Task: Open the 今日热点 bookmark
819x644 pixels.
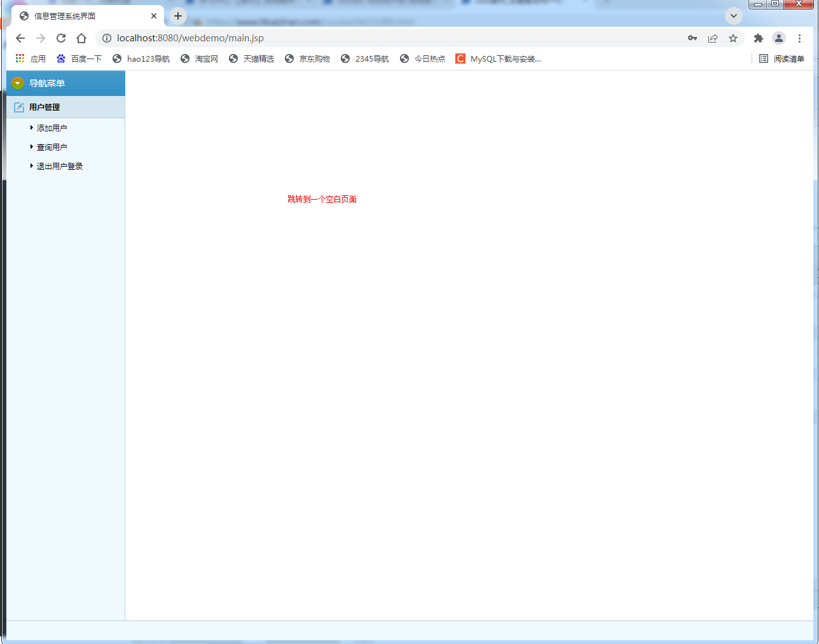Action: (x=422, y=58)
